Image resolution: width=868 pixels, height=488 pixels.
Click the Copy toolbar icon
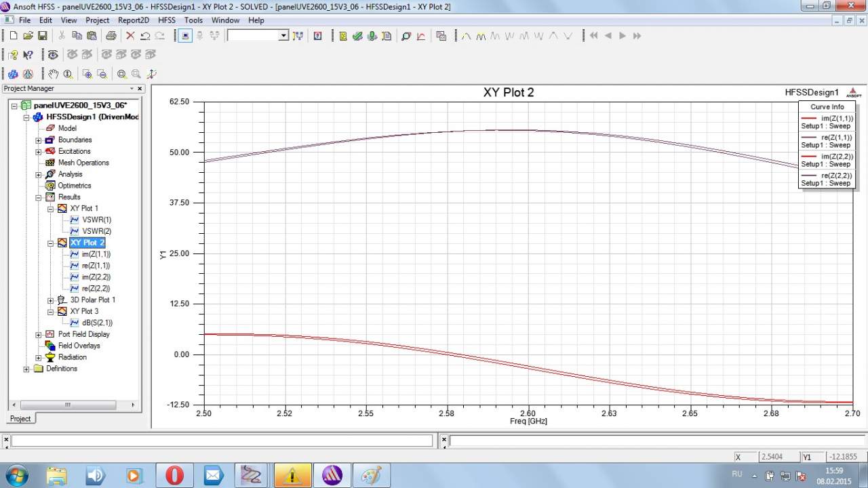pos(77,36)
